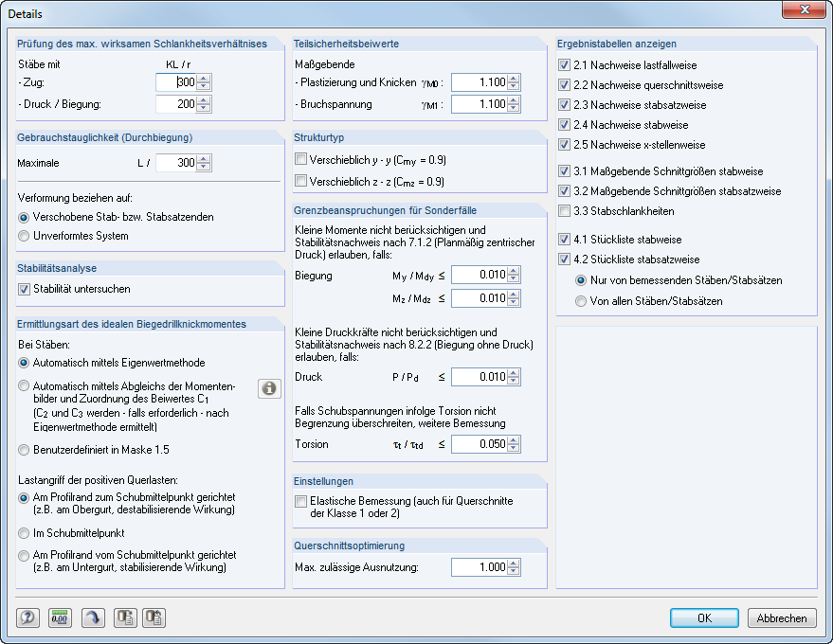Select Unverformtes System option

(24, 236)
